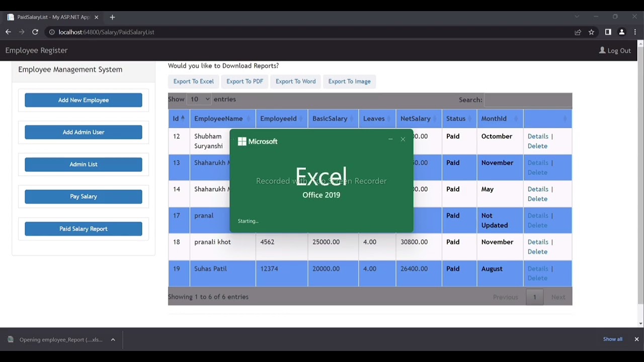Click the Previous pagination button
644x362 pixels.
click(x=505, y=297)
